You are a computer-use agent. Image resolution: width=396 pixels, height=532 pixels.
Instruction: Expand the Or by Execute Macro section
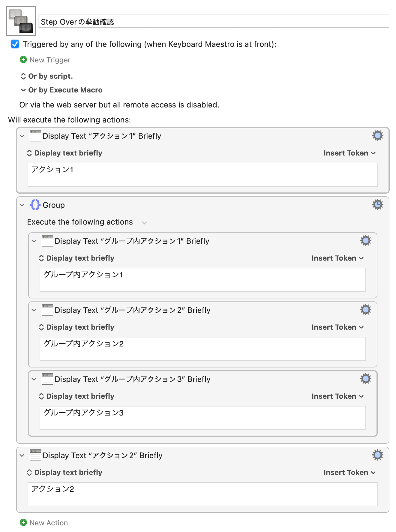coord(23,90)
